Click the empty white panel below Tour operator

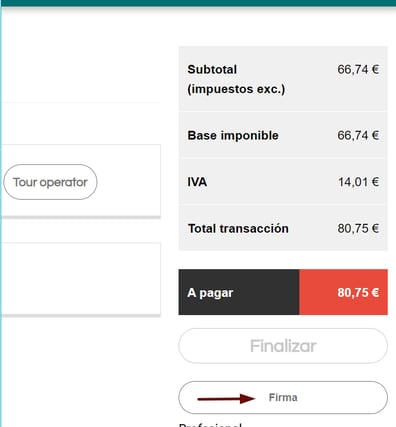(x=81, y=279)
